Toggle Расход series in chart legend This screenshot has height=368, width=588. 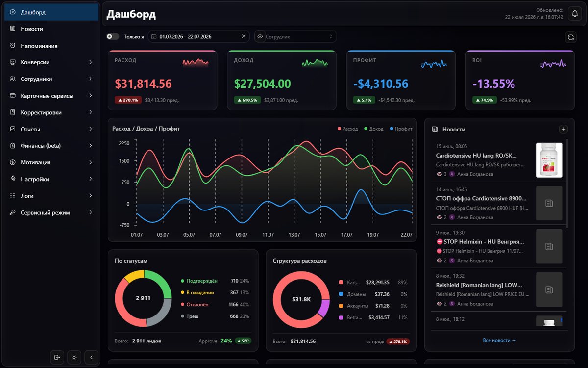(x=347, y=129)
